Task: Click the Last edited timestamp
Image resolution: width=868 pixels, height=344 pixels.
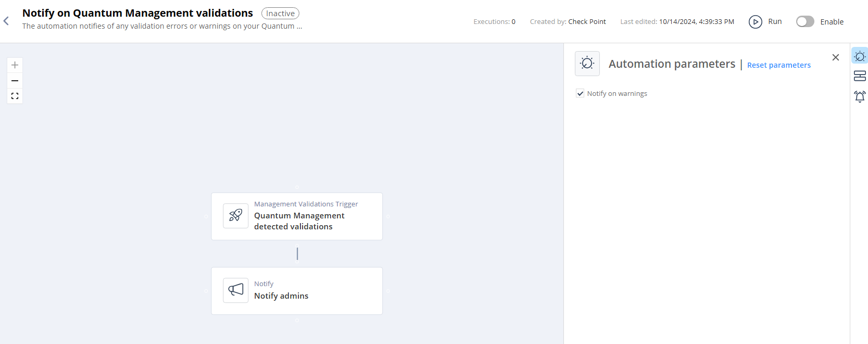Action: tap(677, 22)
